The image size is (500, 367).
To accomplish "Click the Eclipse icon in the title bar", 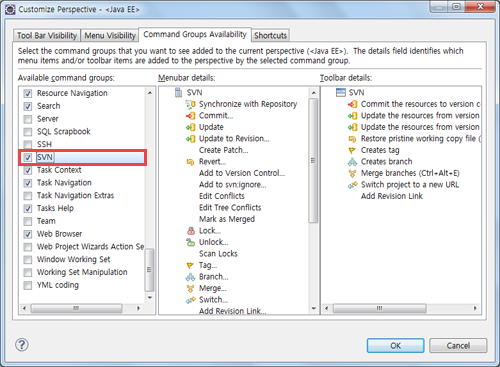I will pos(10,9).
